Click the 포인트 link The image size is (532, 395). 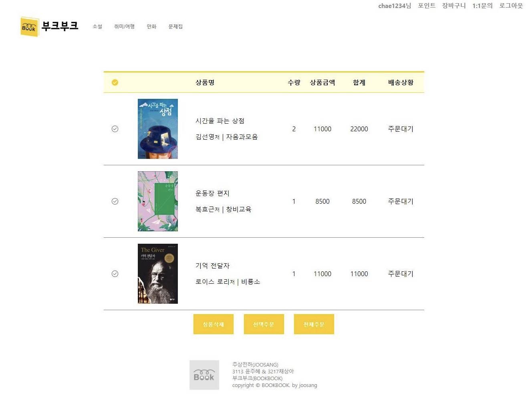coord(427,6)
